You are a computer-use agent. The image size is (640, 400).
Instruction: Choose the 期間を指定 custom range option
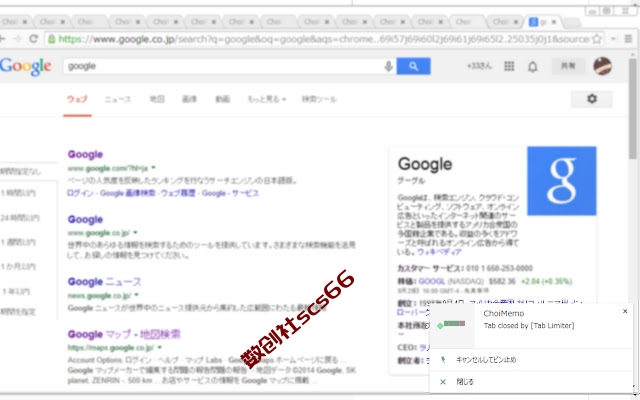(x=18, y=312)
